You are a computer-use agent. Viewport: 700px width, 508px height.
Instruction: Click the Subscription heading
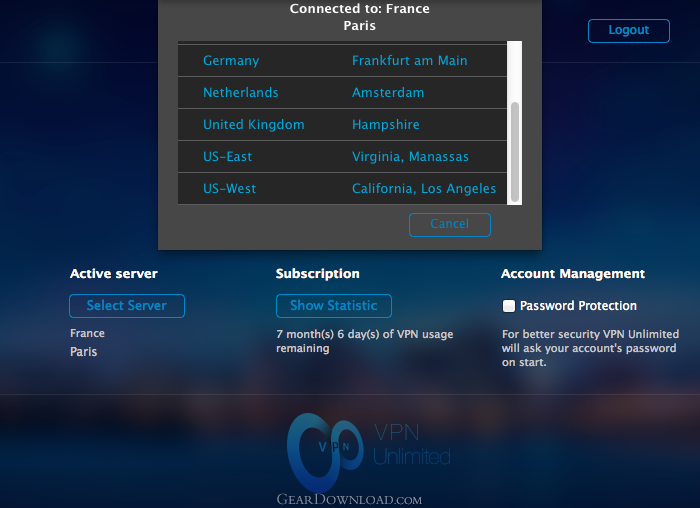tap(317, 274)
